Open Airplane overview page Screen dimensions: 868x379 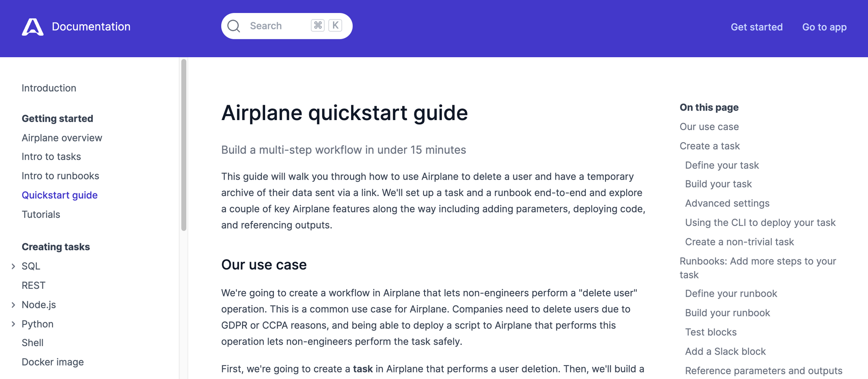click(62, 138)
